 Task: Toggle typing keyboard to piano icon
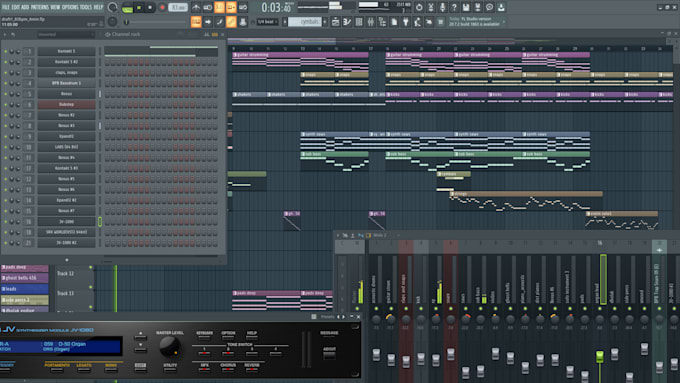pyautogui.click(x=196, y=22)
